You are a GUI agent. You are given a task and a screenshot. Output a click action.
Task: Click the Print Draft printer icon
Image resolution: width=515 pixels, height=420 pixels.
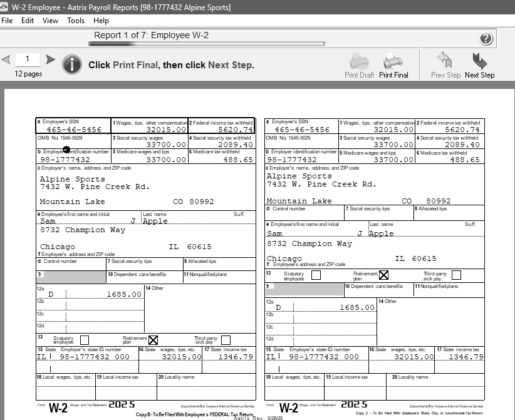tap(359, 61)
